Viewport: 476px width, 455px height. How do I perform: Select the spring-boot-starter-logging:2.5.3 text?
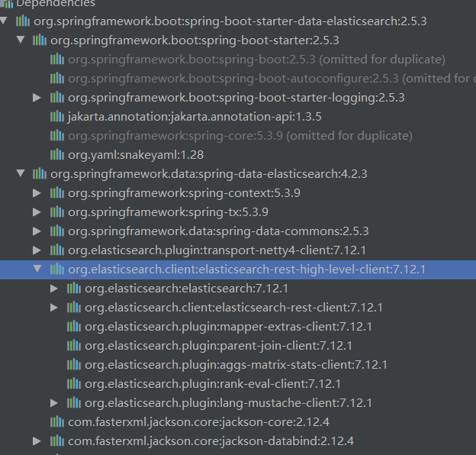click(x=236, y=98)
